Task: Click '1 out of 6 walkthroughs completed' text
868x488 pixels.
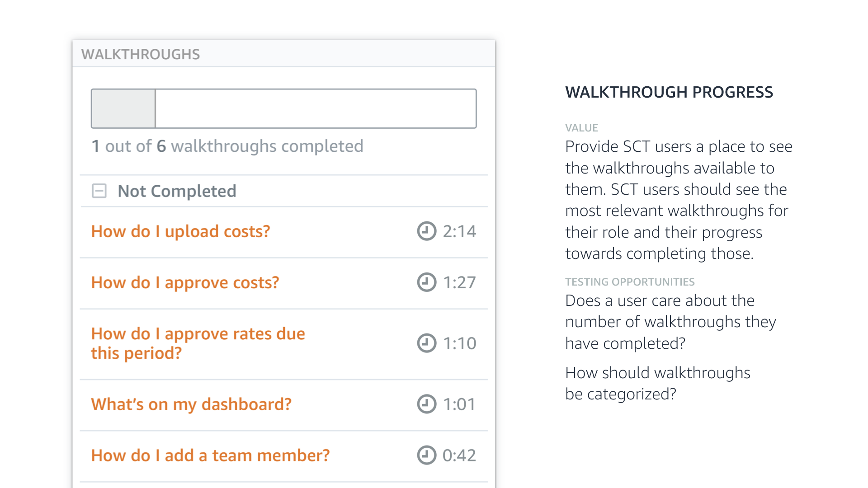Action: click(227, 146)
